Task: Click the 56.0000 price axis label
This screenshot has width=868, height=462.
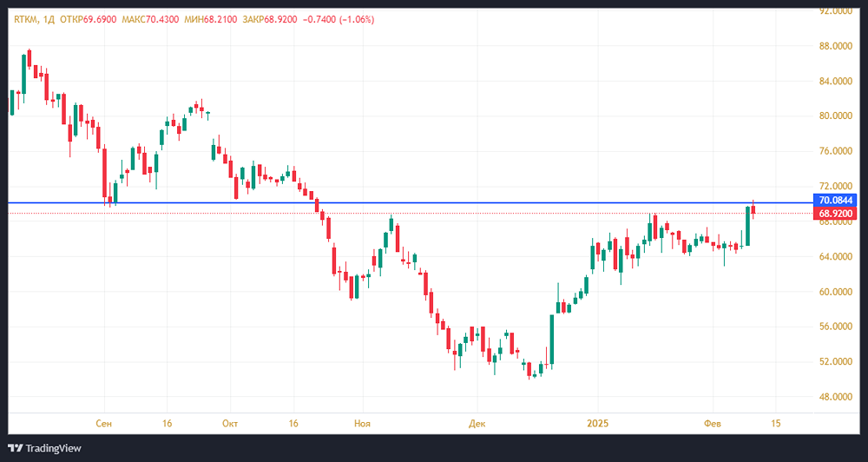Action: pyautogui.click(x=835, y=327)
